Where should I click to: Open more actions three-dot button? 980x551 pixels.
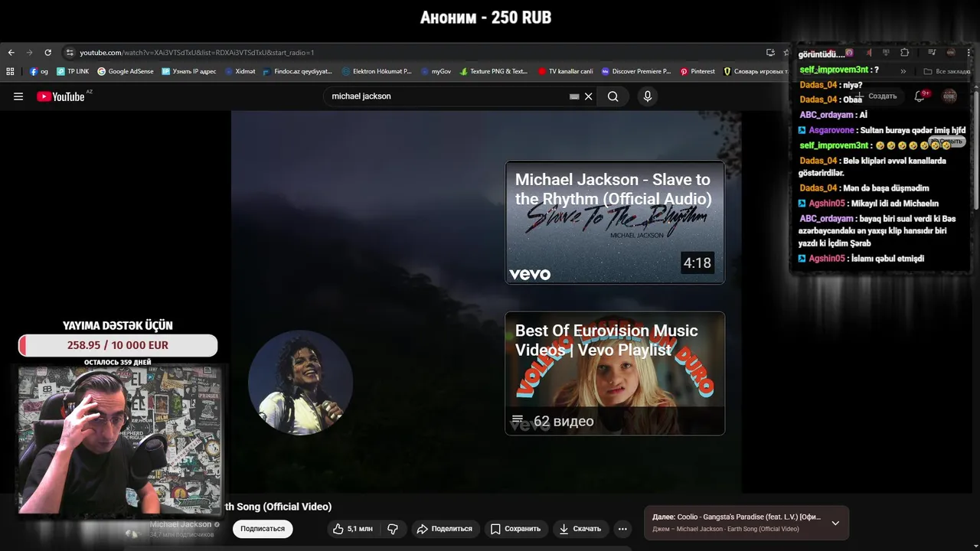click(x=622, y=529)
